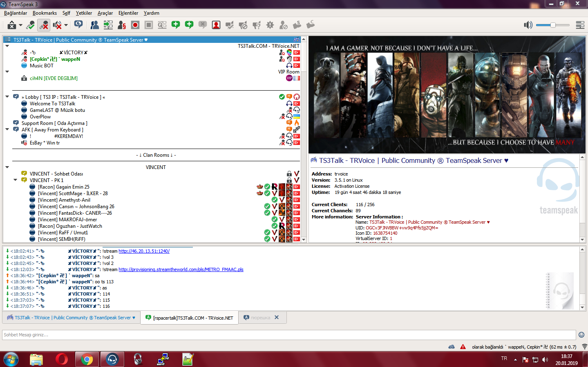Start recording with the red circle button
The height and width of the screenshot is (367, 588).
135,25
